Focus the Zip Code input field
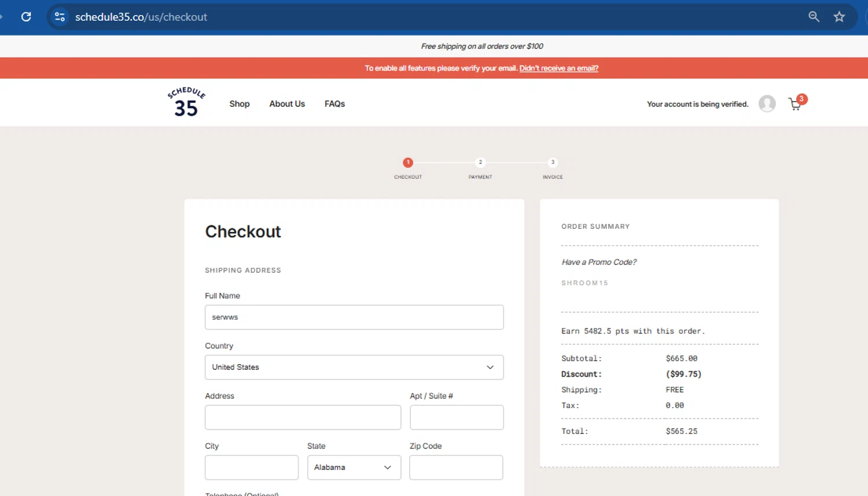This screenshot has width=868, height=496. (x=456, y=467)
